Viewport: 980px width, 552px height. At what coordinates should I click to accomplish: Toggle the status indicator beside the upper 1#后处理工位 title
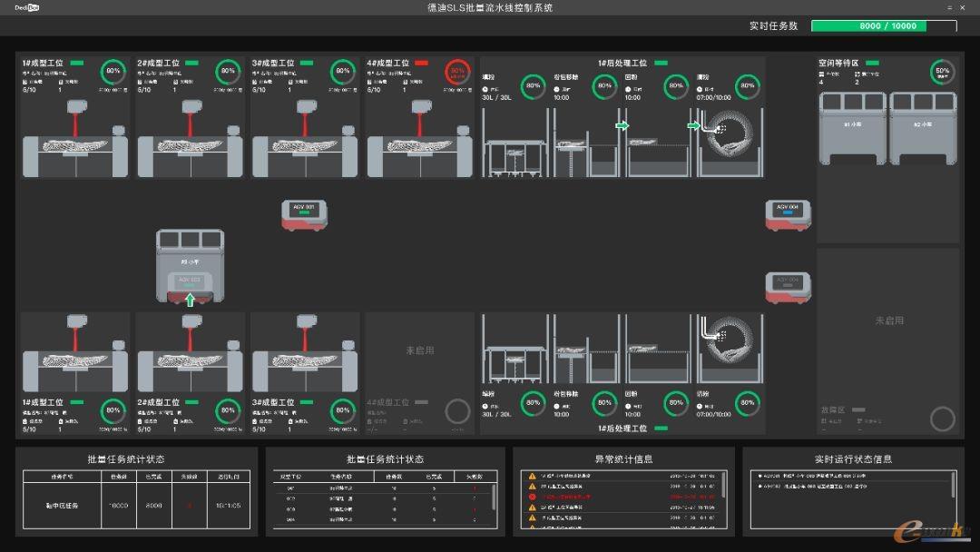(661, 64)
